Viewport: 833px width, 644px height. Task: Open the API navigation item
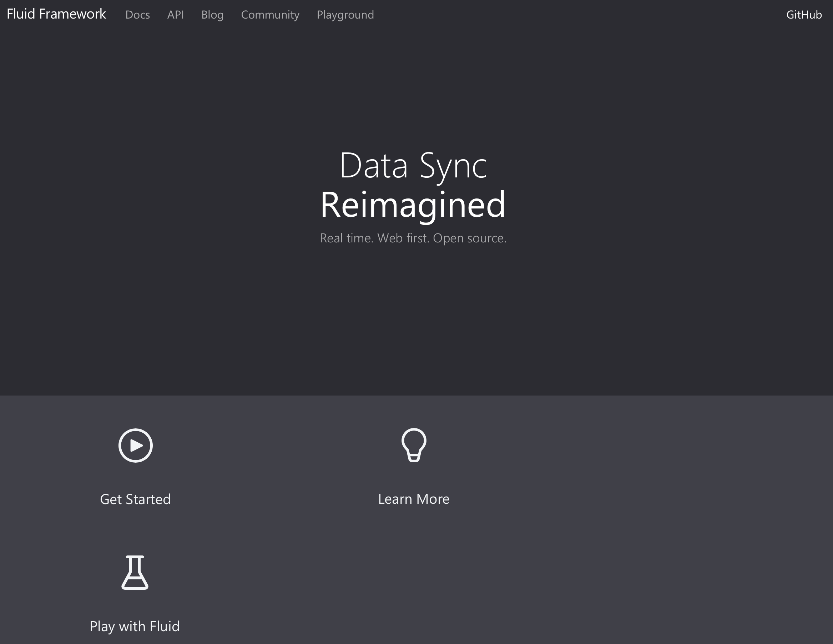pos(176,15)
